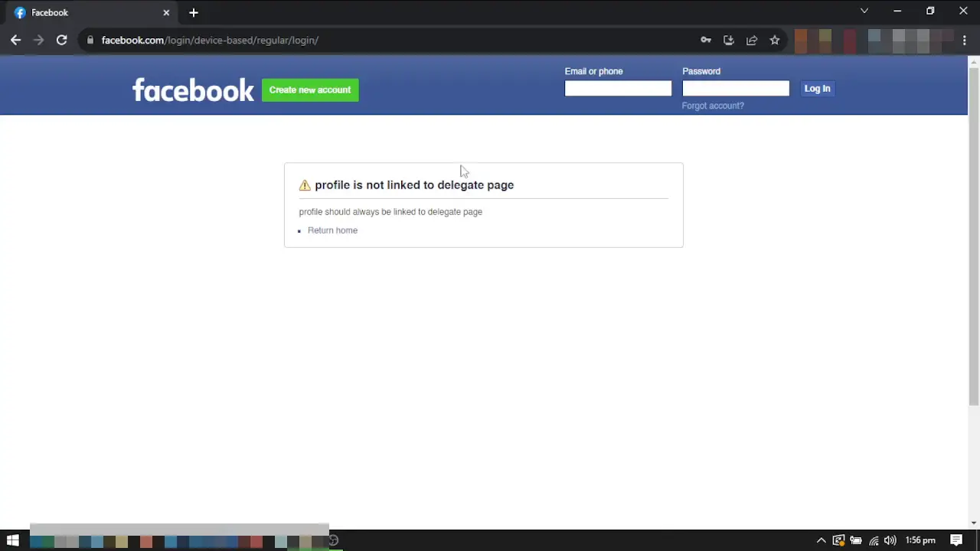Select the Facebook browser tab

[x=92, y=12]
